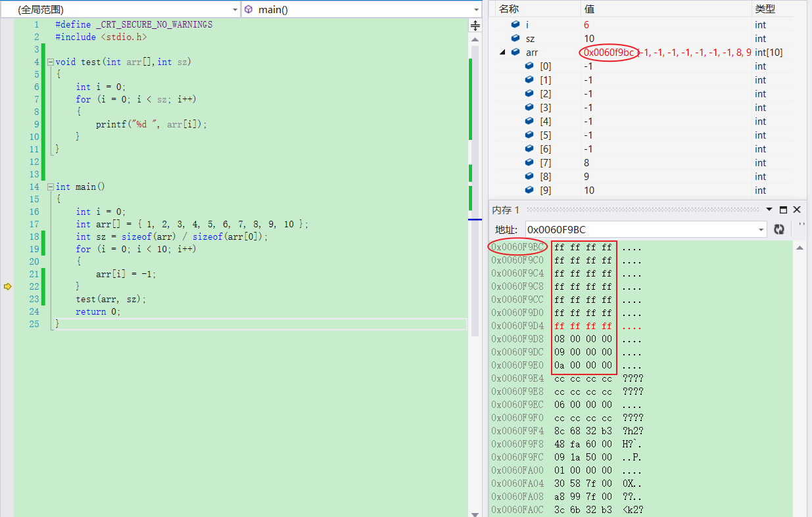812x517 pixels.
Task: Select the value 9 of element [8]
Action: click(x=586, y=176)
